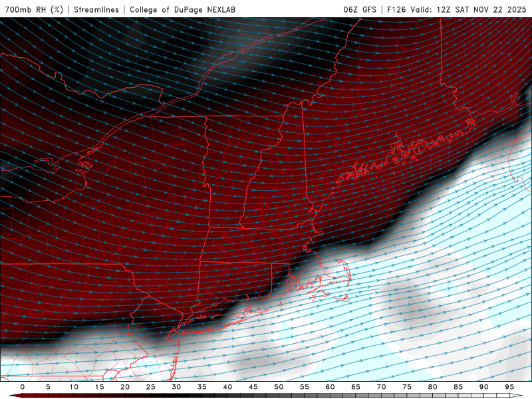Screen dimensions: 532x399
Task: Click the "06Z GFS" model run label
Action: 360,9
